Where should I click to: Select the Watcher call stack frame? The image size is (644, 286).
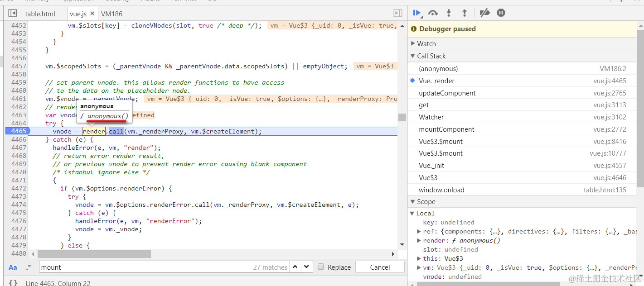[522, 117]
